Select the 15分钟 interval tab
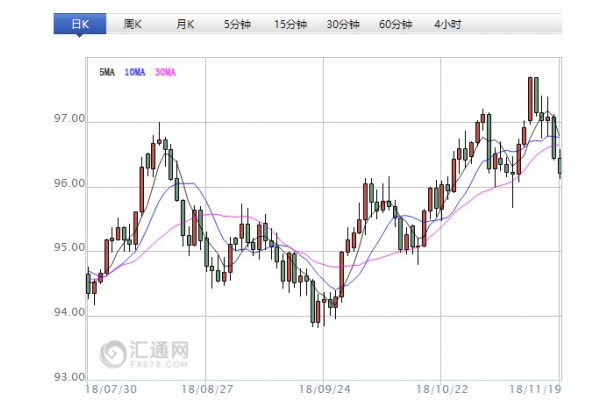 (x=291, y=22)
